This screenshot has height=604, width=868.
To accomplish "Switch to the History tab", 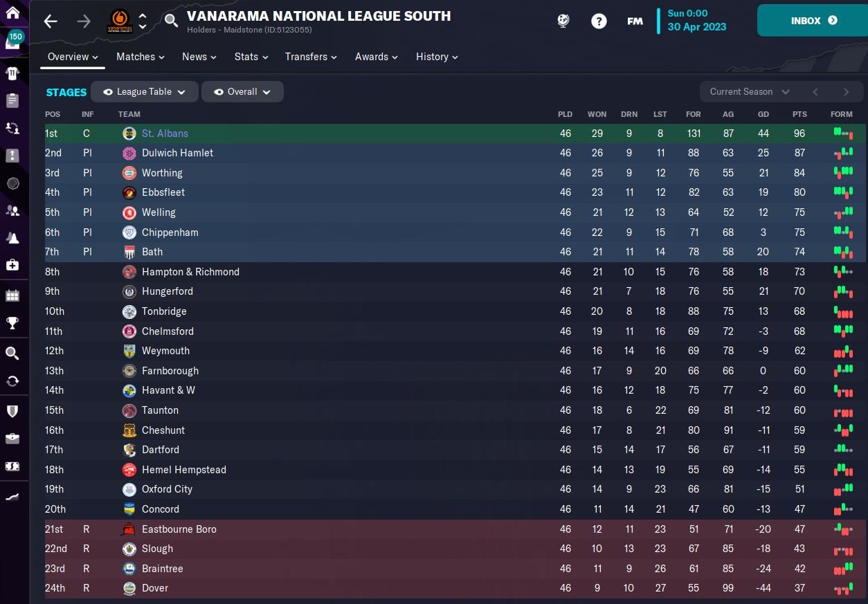I will click(437, 57).
